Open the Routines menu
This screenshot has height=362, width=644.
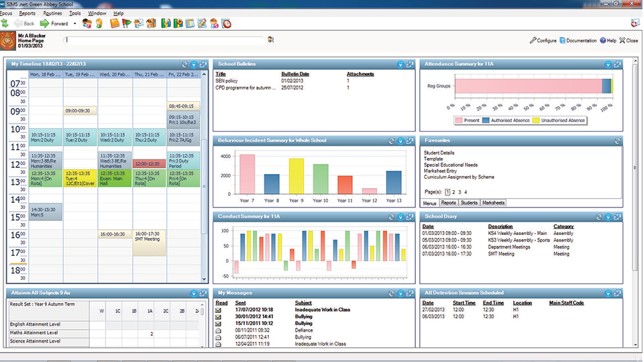pyautogui.click(x=52, y=13)
